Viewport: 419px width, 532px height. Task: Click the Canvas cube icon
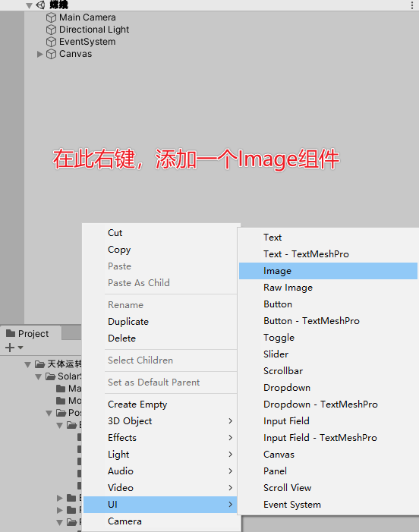pyautogui.click(x=51, y=54)
